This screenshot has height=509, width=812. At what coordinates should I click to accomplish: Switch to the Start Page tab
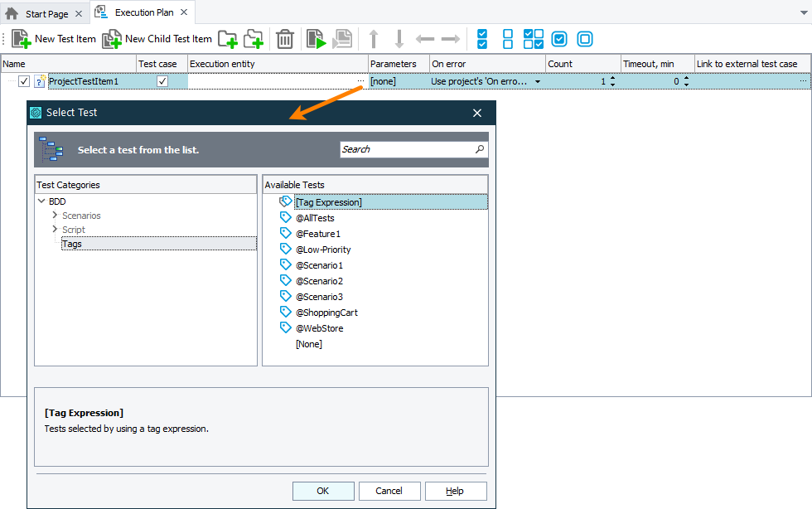[45, 12]
